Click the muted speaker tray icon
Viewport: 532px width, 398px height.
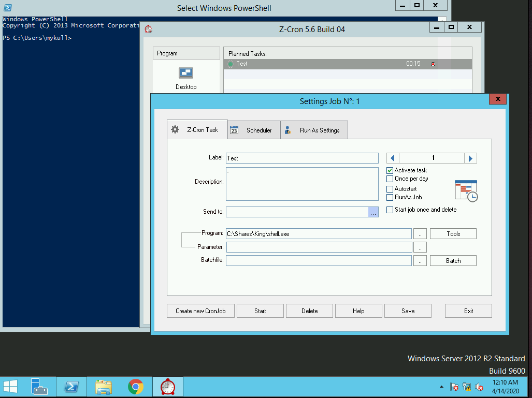479,387
